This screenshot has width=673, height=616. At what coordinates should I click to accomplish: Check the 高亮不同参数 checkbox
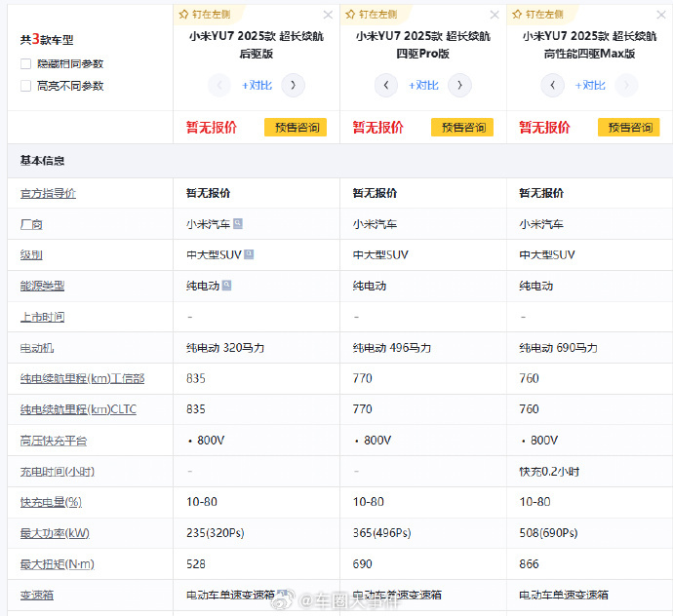(x=25, y=86)
